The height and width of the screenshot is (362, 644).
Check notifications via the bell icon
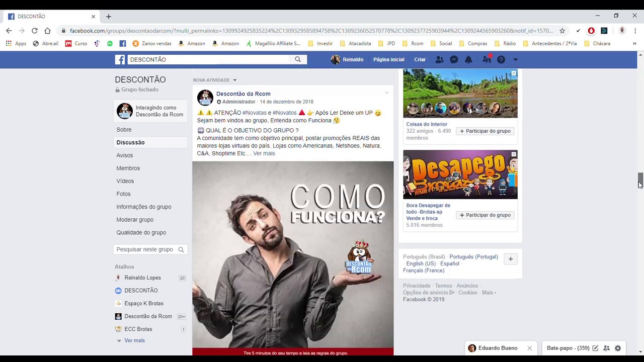pos(468,59)
